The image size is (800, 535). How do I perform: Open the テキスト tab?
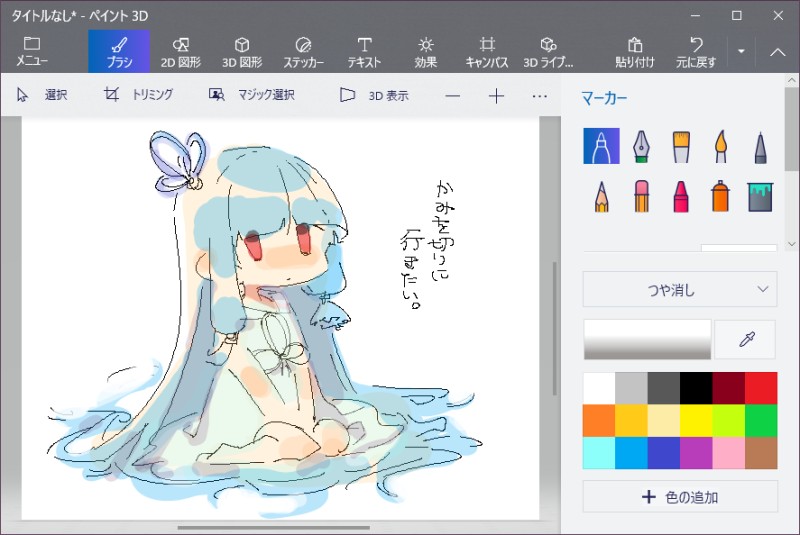(x=364, y=51)
